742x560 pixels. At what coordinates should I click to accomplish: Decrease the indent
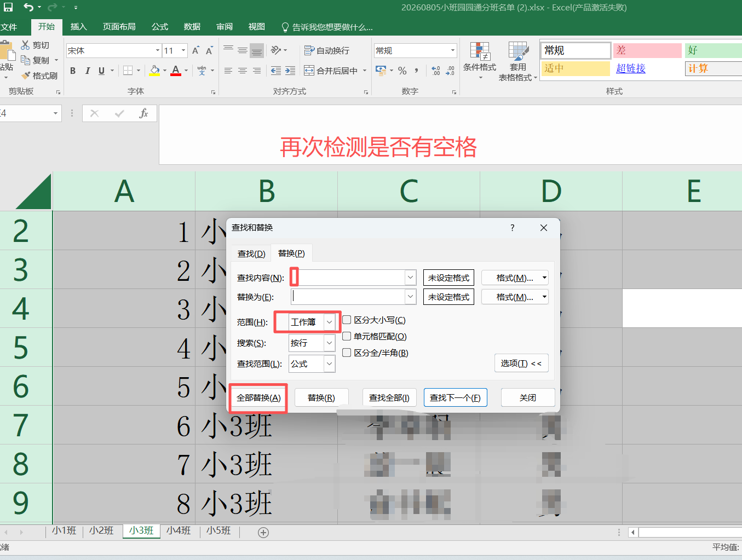pyautogui.click(x=276, y=71)
